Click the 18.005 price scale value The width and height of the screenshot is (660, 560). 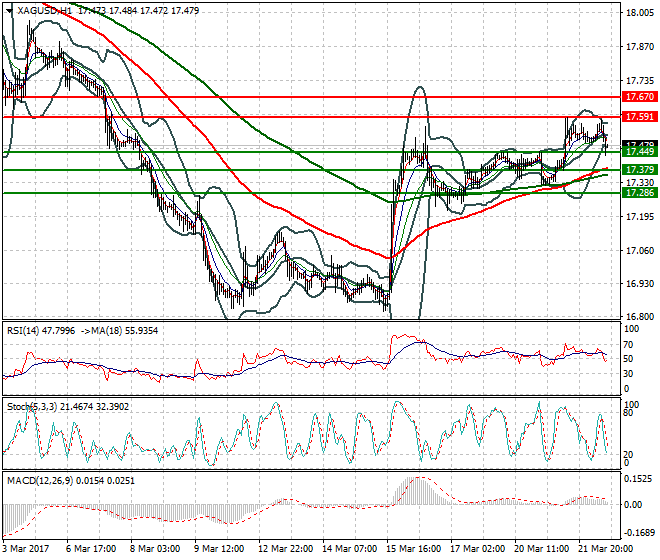point(640,13)
